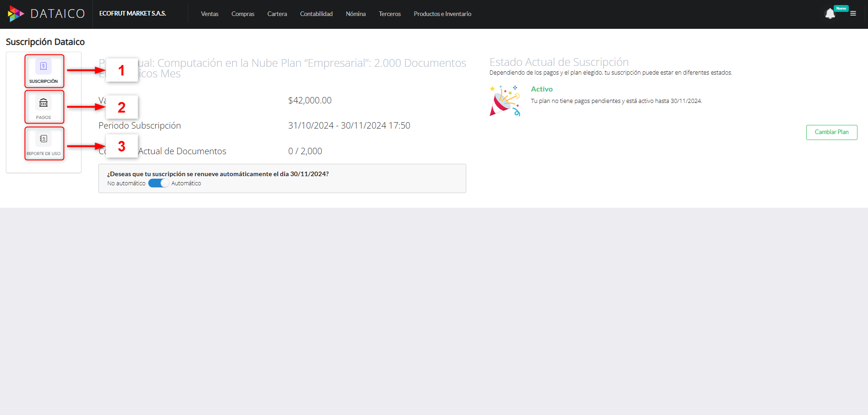
Task: Expand the Contabilidad menu
Action: coord(316,14)
